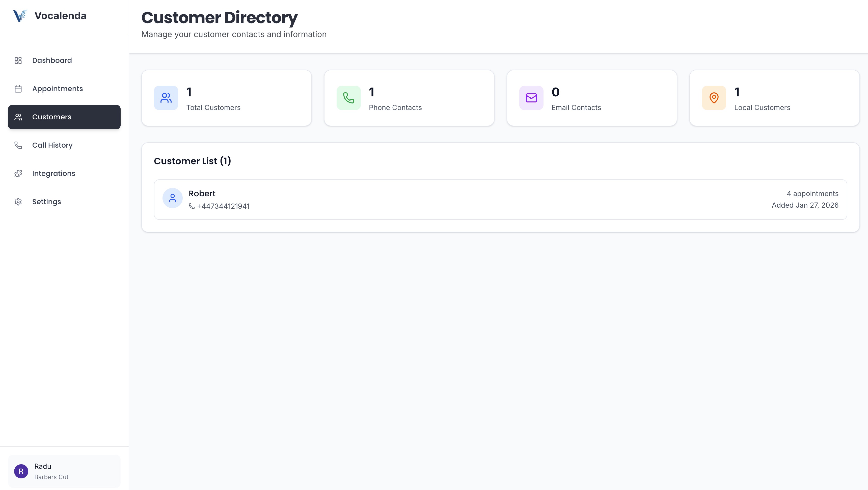Select the Customers menu item
This screenshot has width=868, height=490.
coord(64,117)
